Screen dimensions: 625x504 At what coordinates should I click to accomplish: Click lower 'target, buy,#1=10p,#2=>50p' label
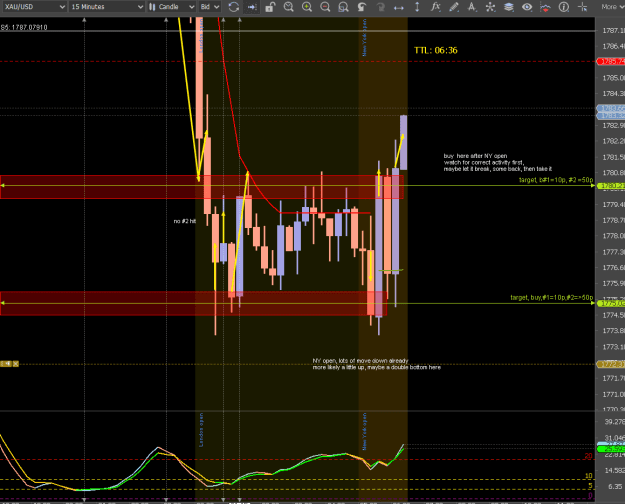pos(552,297)
